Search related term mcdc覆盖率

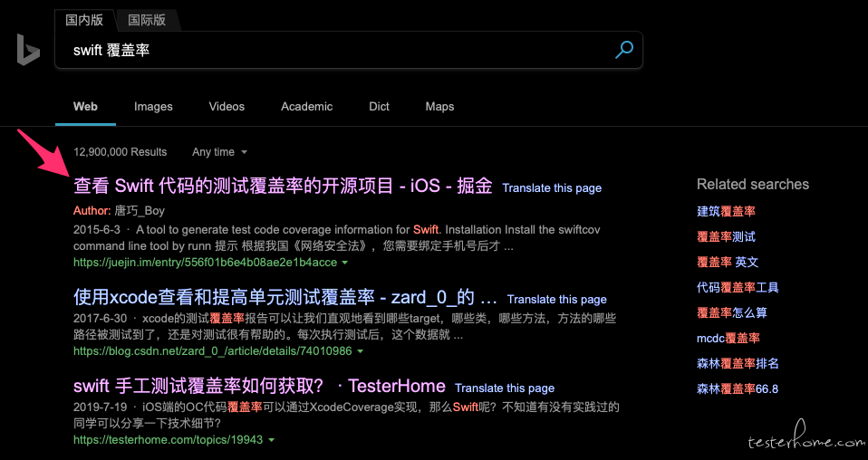[x=728, y=339]
